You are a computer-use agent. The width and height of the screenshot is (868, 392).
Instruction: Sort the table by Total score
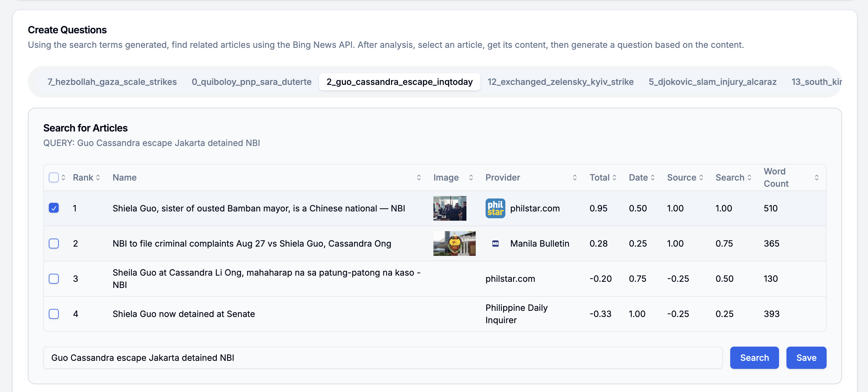pos(614,177)
